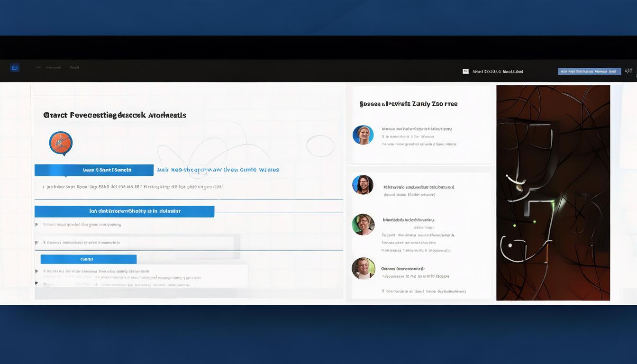Image resolution: width=637 pixels, height=364 pixels.
Task: Expand the second row under the wide blue bar
Action: click(36, 242)
